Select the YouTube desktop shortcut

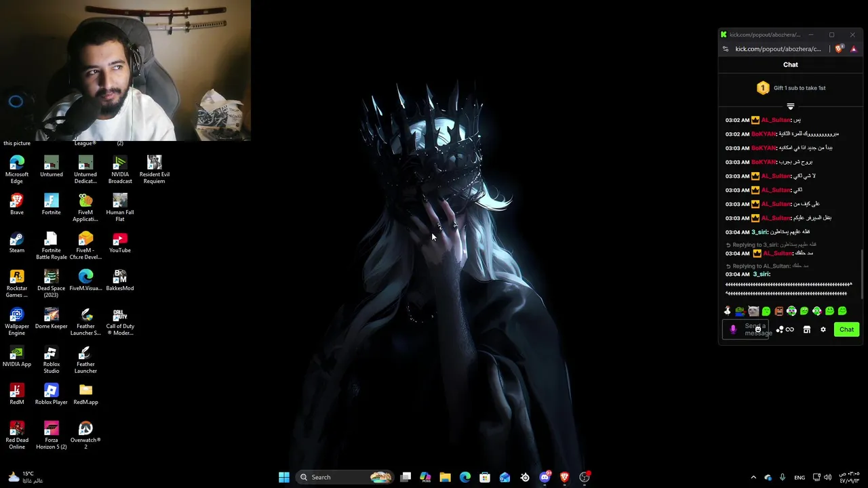120,243
